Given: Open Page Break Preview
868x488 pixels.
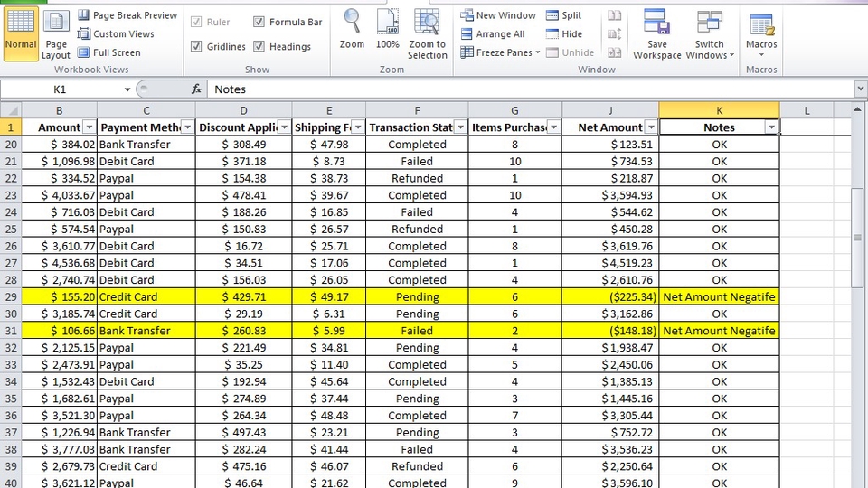Looking at the screenshot, I should 127,15.
